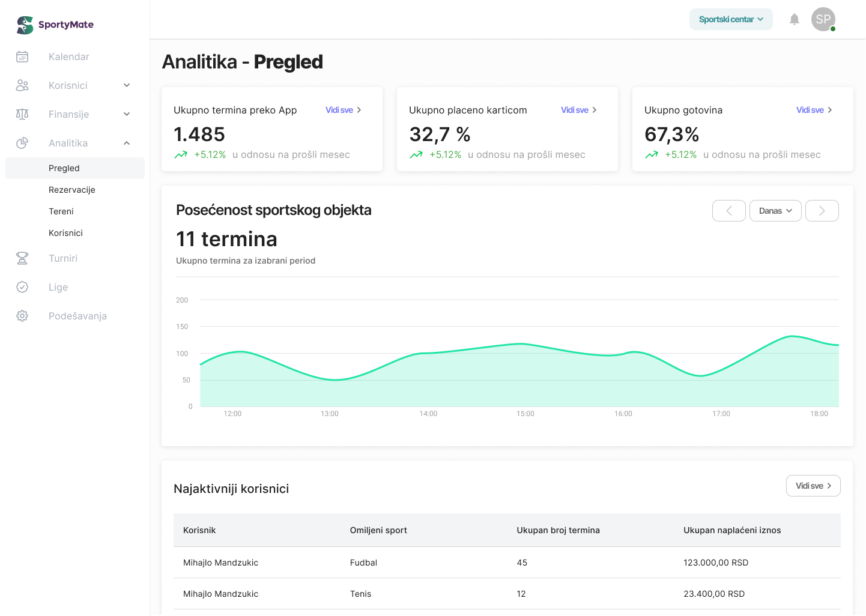Click the 67,3% cash value
Image resolution: width=866 pixels, height=616 pixels.
(x=671, y=134)
